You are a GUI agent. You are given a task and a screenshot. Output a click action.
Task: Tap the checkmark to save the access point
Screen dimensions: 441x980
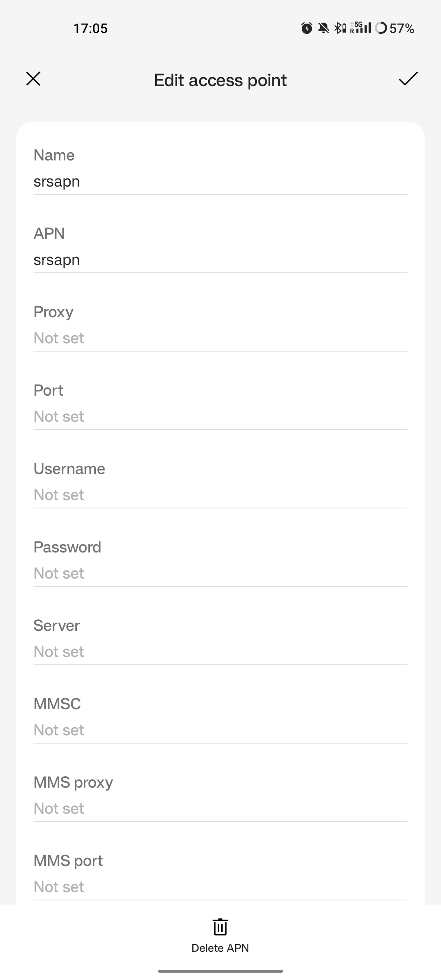point(408,79)
